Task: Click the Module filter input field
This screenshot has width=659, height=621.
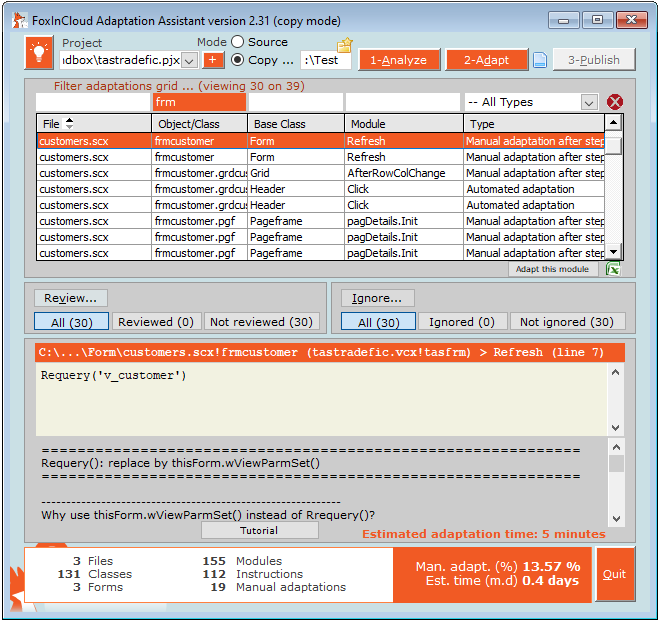Action: click(x=403, y=102)
